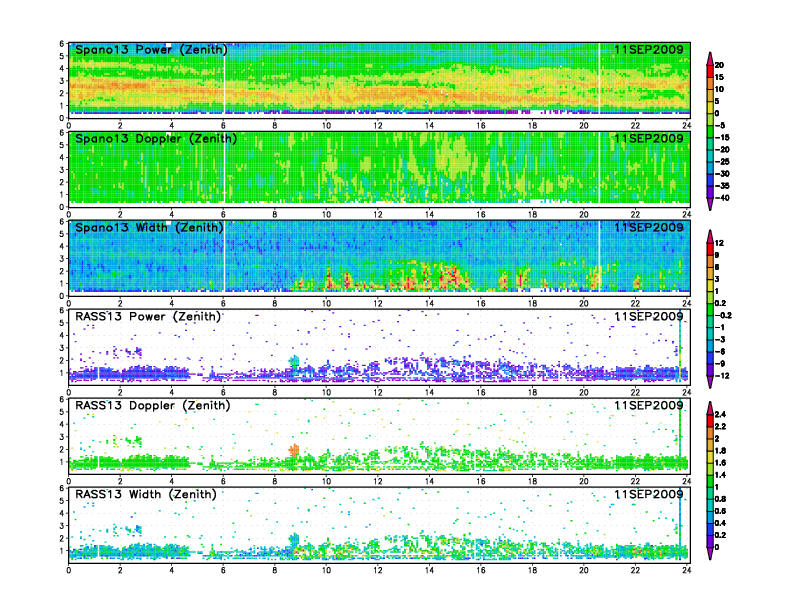Click the orange blob in RASS13 Doppler plot
The height and width of the screenshot is (612, 792).
coord(294,449)
